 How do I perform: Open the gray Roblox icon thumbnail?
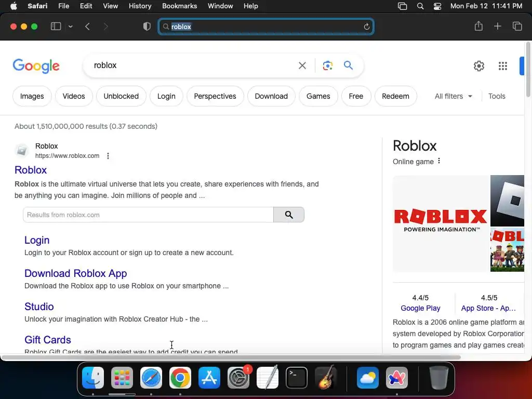tap(507, 201)
